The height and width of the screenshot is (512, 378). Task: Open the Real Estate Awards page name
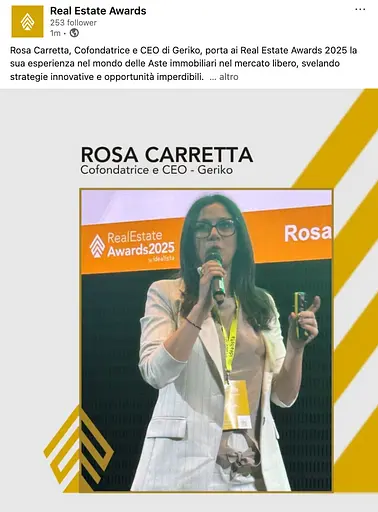coord(98,11)
